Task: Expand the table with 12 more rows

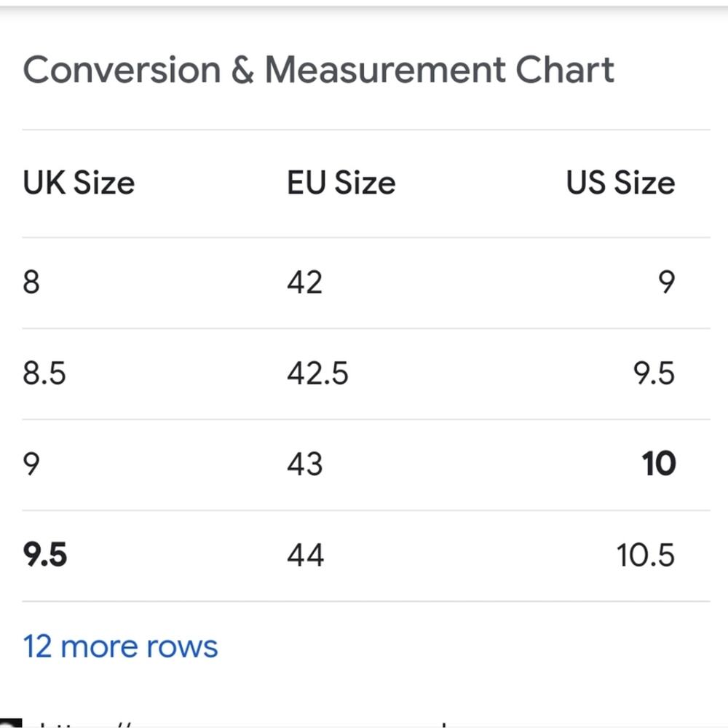Action: [120, 646]
